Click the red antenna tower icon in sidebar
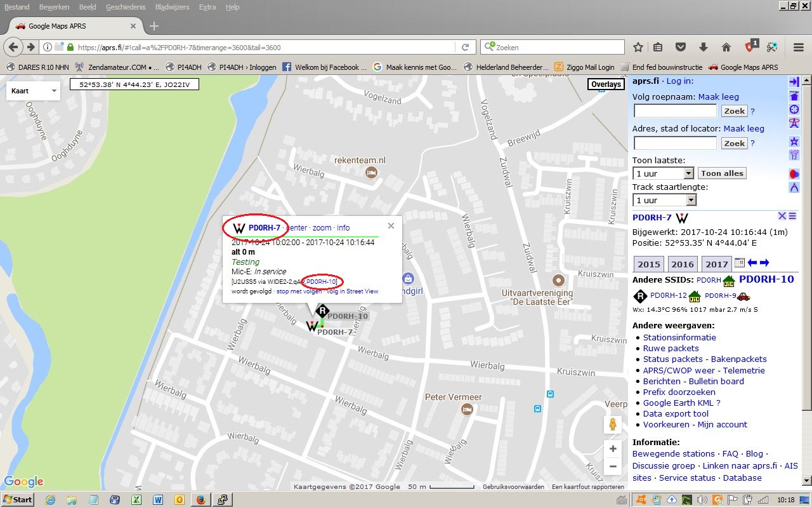 pyautogui.click(x=794, y=123)
